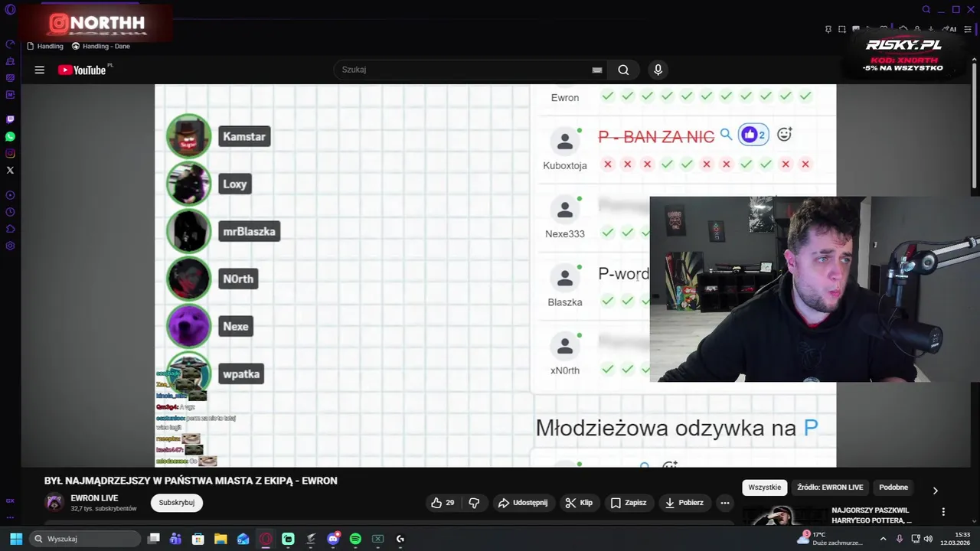Create a clip with Klip button

pos(579,503)
